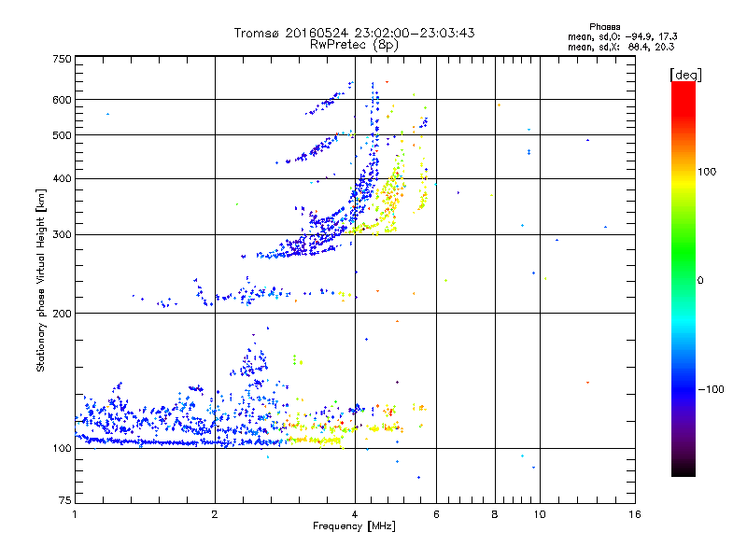Click the x-axis '8' tick label

coord(495,514)
